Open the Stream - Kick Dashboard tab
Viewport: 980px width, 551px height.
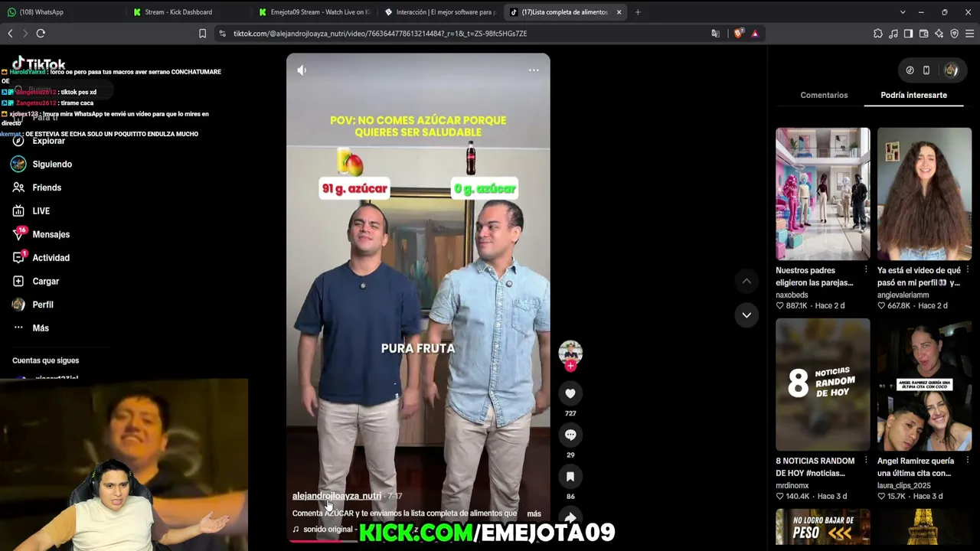click(188, 12)
